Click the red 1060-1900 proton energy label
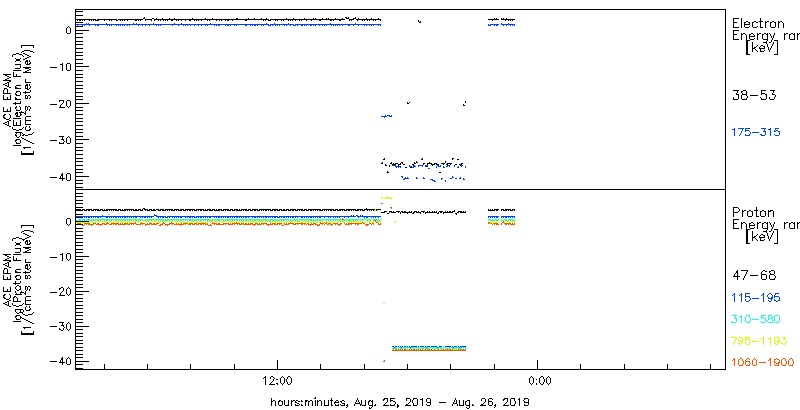 pyautogui.click(x=763, y=363)
